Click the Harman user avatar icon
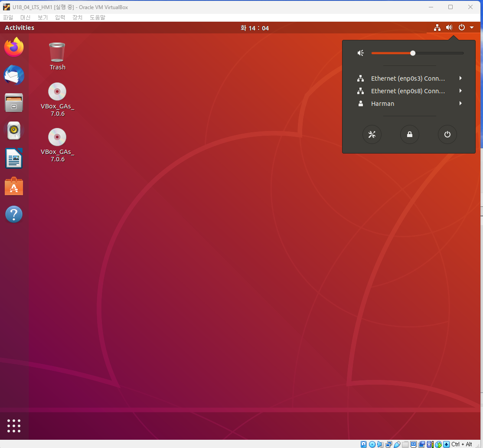Image resolution: width=483 pixels, height=448 pixels. 360,104
